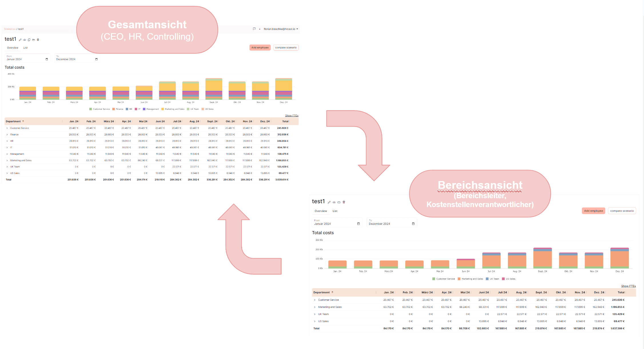Click the plus icon beside the user email
Viewport: 644px width, 349px height.
(x=260, y=29)
